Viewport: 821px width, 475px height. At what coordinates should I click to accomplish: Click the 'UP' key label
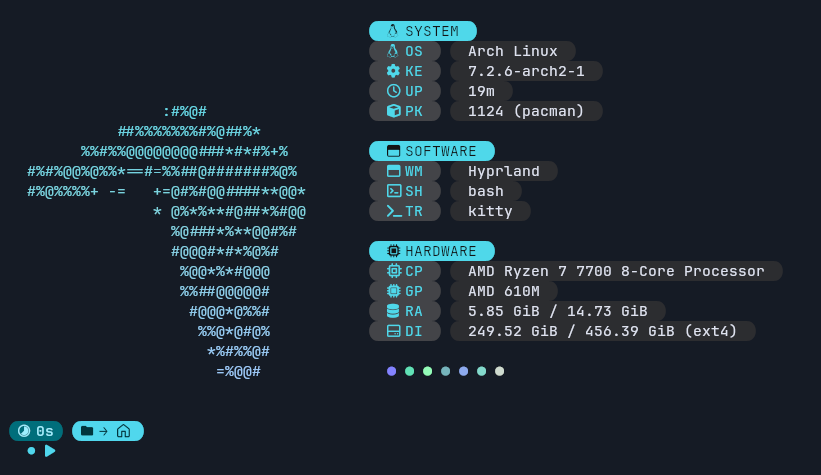pos(414,91)
